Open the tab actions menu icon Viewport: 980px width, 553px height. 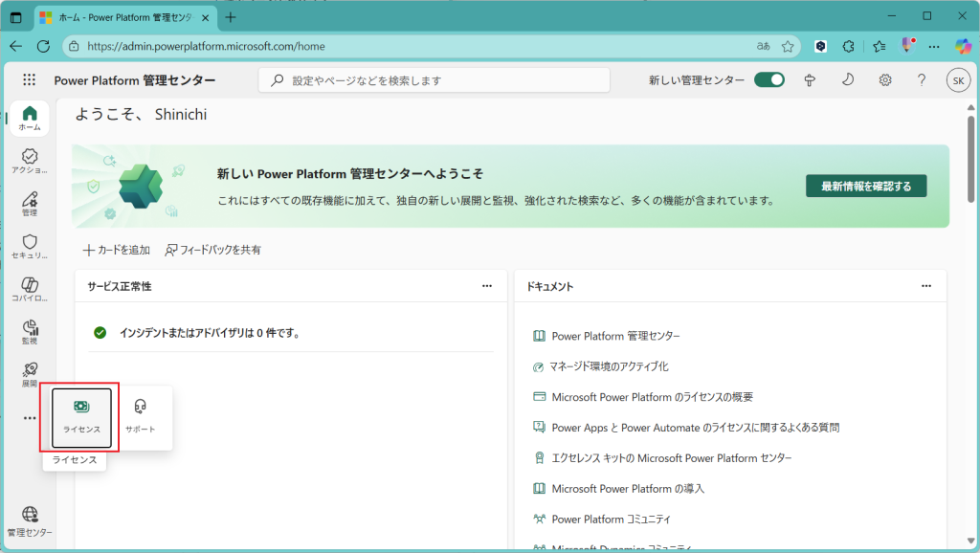pos(16,17)
